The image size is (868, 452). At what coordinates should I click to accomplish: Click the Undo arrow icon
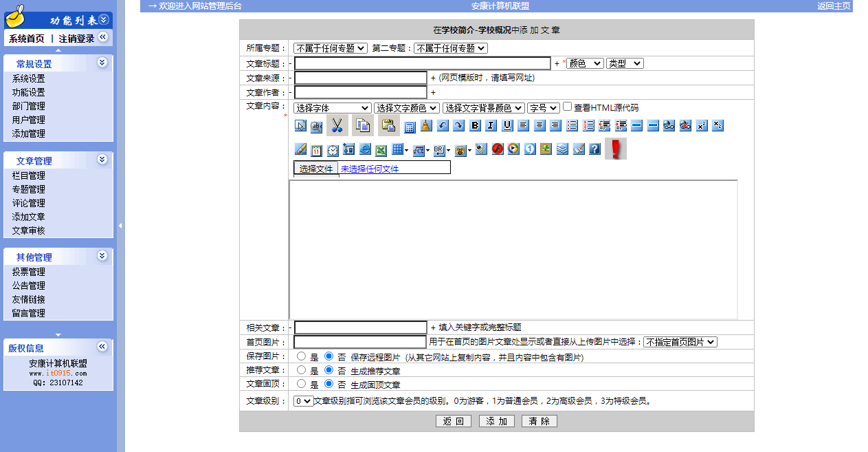pyautogui.click(x=443, y=125)
